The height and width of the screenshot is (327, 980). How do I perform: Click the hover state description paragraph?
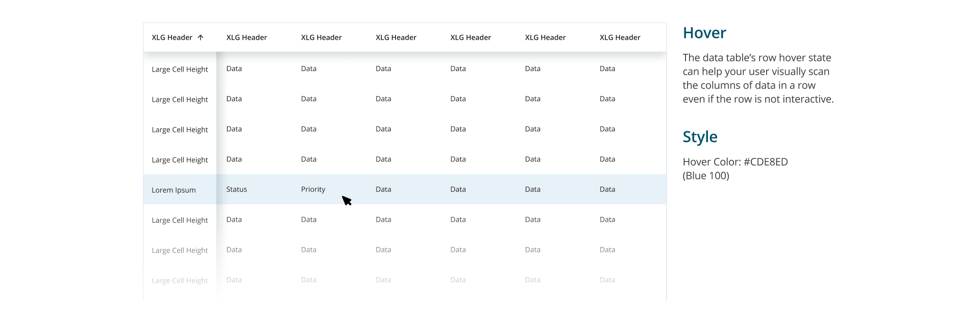pos(758,79)
